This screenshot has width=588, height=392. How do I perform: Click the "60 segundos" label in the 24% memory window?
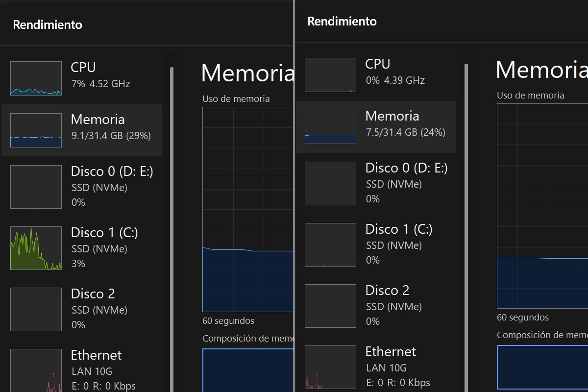(x=523, y=318)
